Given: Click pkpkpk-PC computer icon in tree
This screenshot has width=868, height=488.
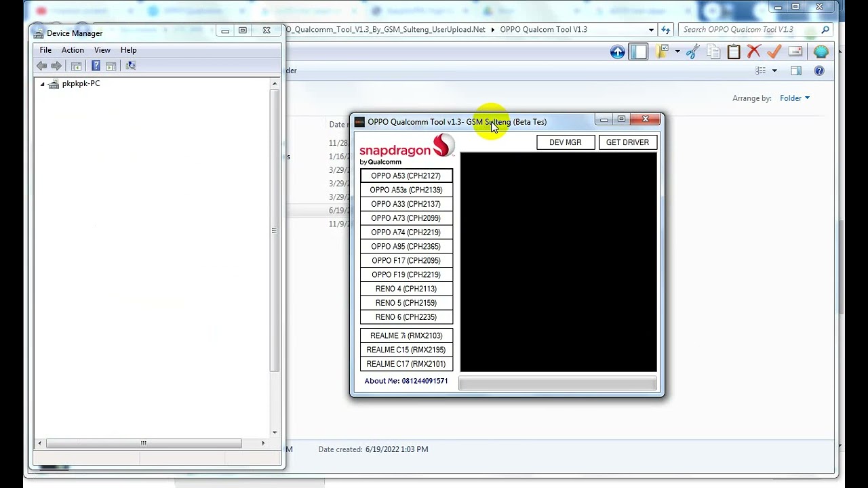Looking at the screenshot, I should pyautogui.click(x=54, y=83).
